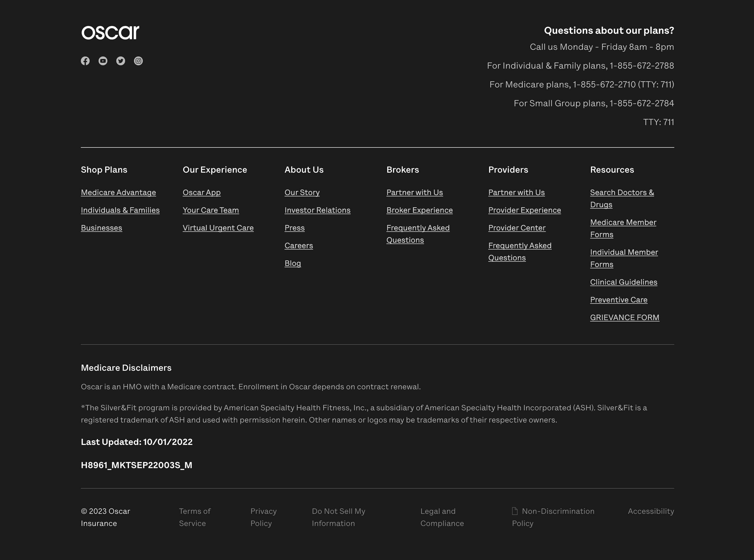The width and height of the screenshot is (754, 560).
Task: Open Search Doctors & Drugs link
Action: [x=622, y=199]
